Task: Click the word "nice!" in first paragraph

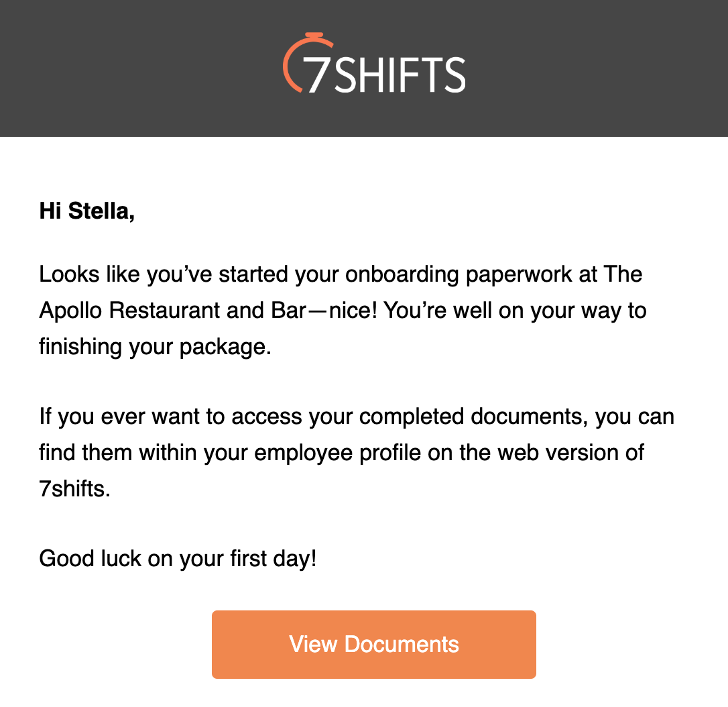Action: point(353,311)
